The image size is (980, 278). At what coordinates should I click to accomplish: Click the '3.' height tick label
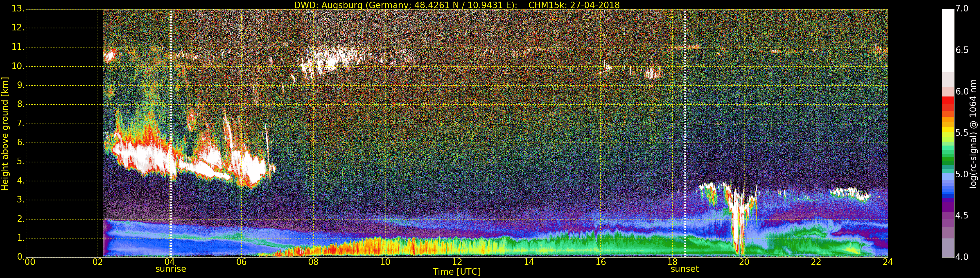click(x=21, y=200)
